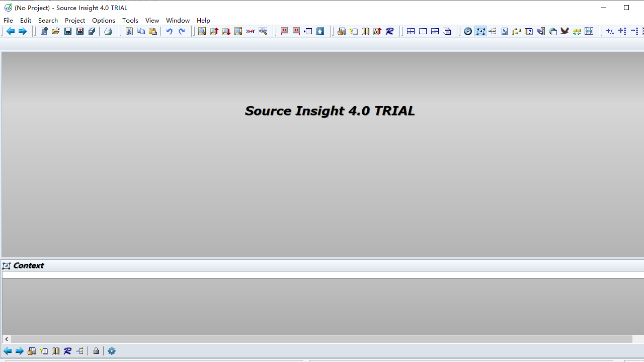Click the Go Forward arrow in top toolbar

point(23,31)
